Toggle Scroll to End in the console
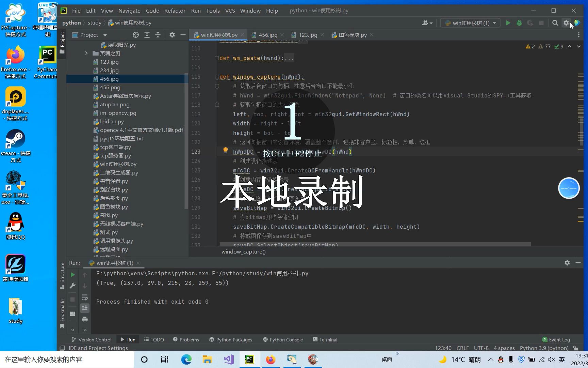 pos(85,308)
